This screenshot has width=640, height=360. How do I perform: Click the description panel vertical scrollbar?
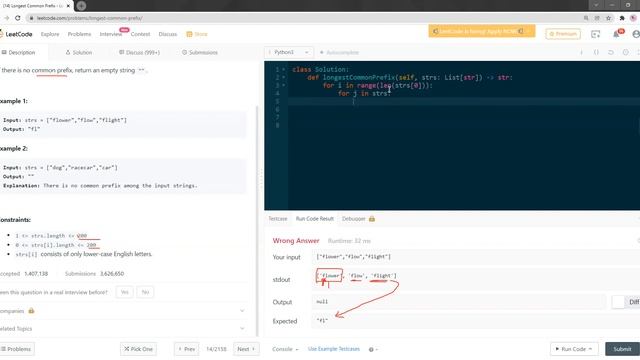pyautogui.click(x=257, y=220)
